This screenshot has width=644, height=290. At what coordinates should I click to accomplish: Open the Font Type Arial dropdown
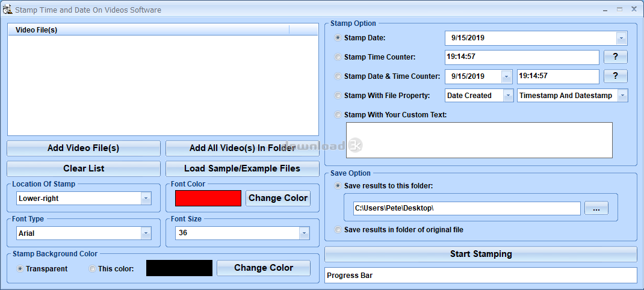pos(146,233)
